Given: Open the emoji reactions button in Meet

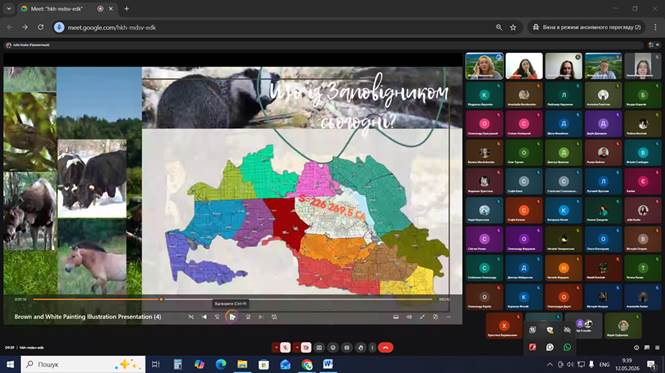Looking at the screenshot, I should (x=333, y=348).
